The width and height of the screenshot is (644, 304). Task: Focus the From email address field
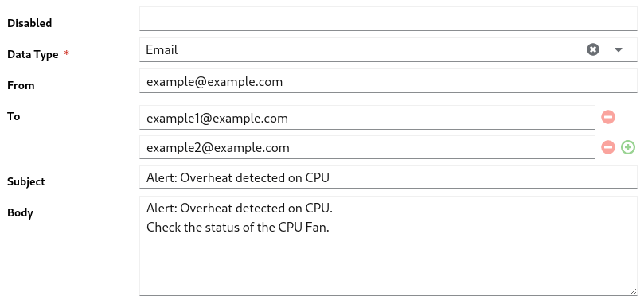(388, 81)
